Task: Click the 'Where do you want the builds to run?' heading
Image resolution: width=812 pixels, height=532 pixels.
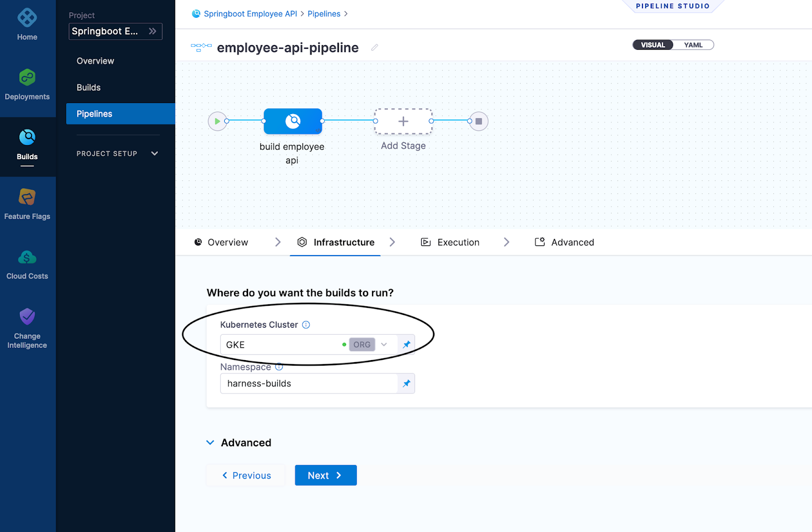Action: [x=300, y=293]
